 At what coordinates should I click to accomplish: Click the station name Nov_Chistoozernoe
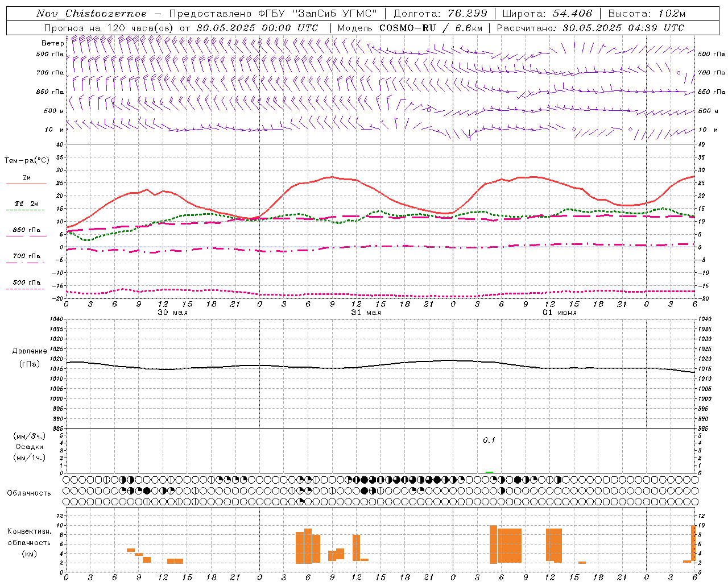tap(91, 14)
